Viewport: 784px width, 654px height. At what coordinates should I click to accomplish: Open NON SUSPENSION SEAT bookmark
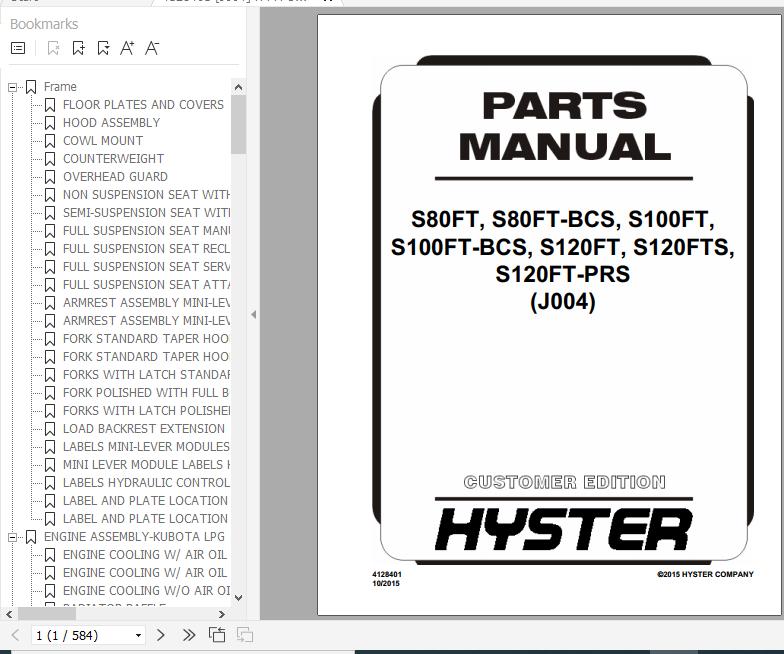(x=146, y=194)
